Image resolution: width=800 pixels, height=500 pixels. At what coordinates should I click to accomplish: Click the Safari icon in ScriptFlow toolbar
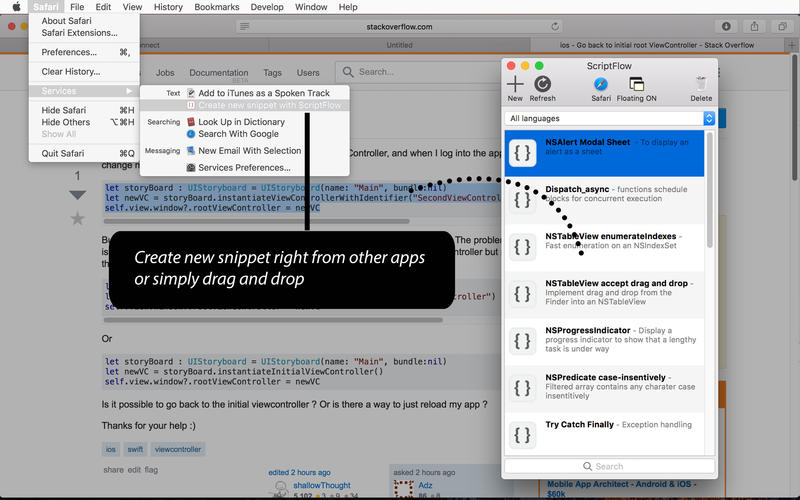click(x=601, y=84)
